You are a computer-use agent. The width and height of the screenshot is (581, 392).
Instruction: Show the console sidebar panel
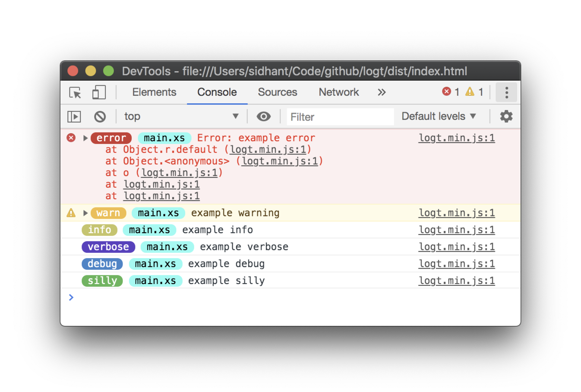click(74, 117)
